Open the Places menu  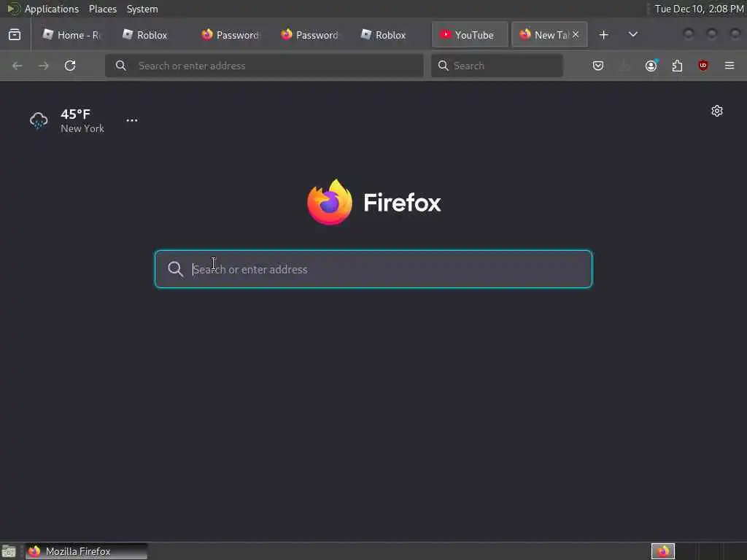102,9
